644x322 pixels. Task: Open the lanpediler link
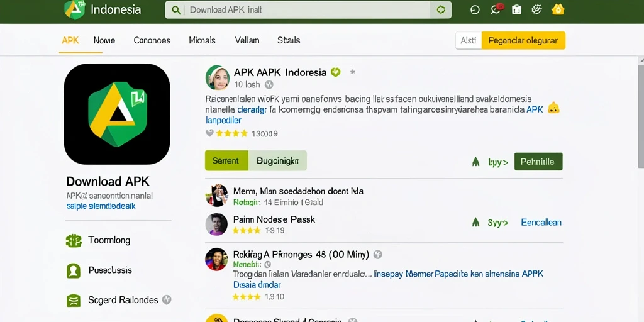tap(223, 120)
